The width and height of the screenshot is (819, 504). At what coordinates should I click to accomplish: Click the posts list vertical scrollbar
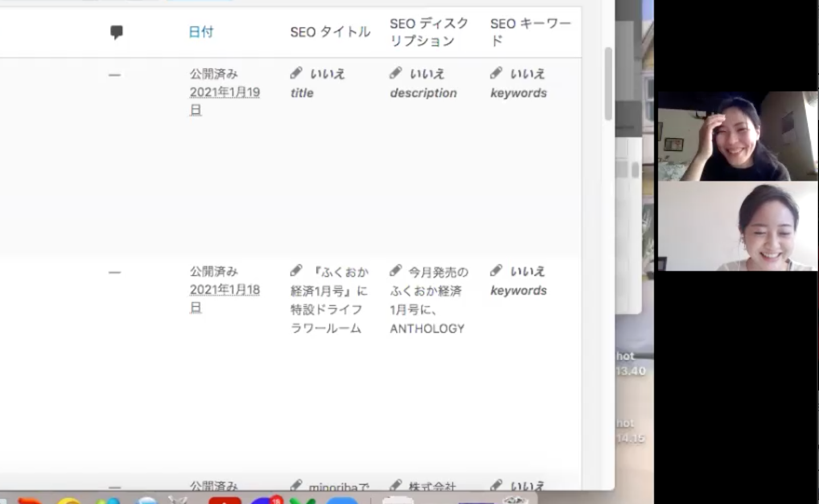tap(608, 84)
